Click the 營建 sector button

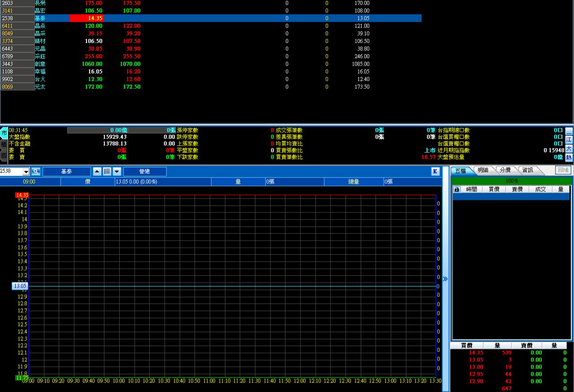click(144, 172)
